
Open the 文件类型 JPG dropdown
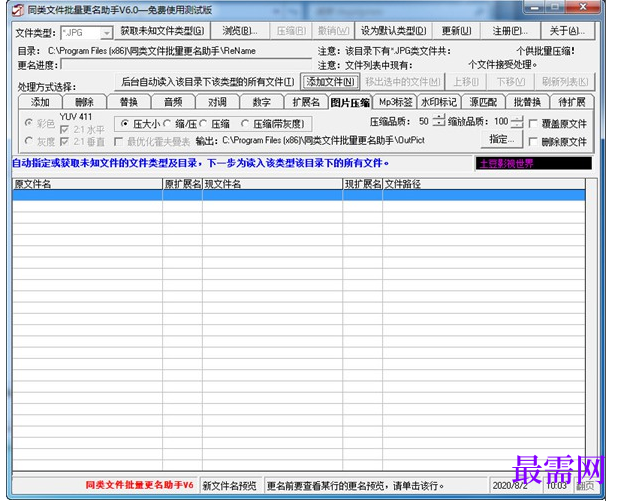[106, 33]
